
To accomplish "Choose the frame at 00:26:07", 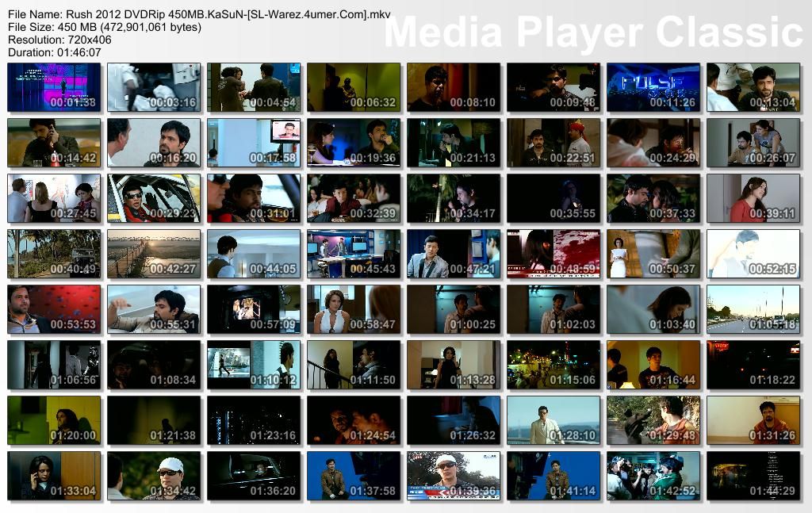I will (753, 143).
